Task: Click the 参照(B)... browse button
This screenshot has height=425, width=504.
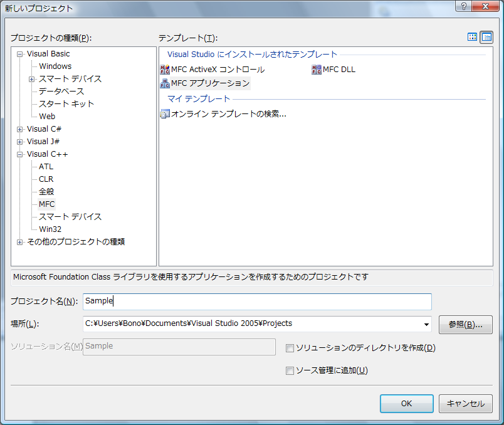Action: click(465, 324)
